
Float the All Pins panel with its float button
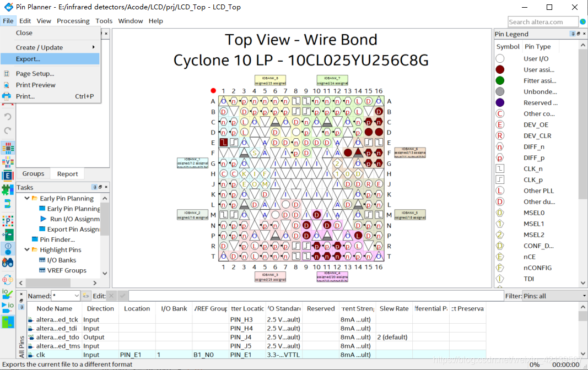[21, 301]
